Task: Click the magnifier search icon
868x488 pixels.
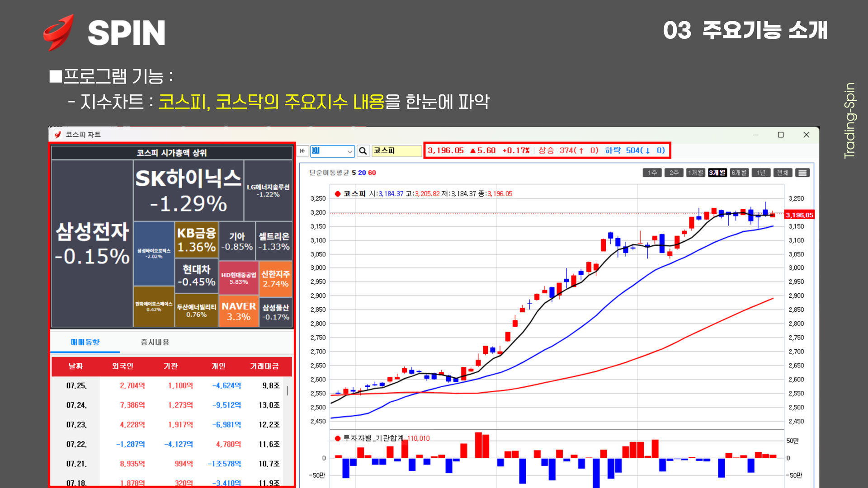Action: [x=363, y=151]
